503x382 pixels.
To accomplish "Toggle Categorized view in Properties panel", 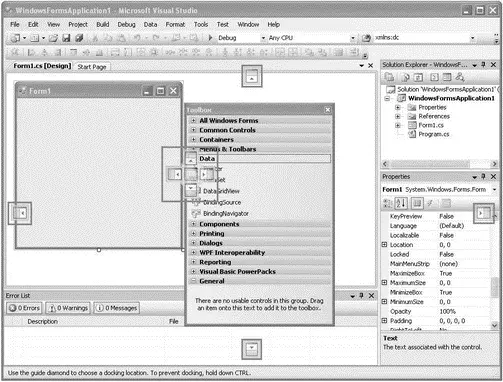I will tap(388, 203).
